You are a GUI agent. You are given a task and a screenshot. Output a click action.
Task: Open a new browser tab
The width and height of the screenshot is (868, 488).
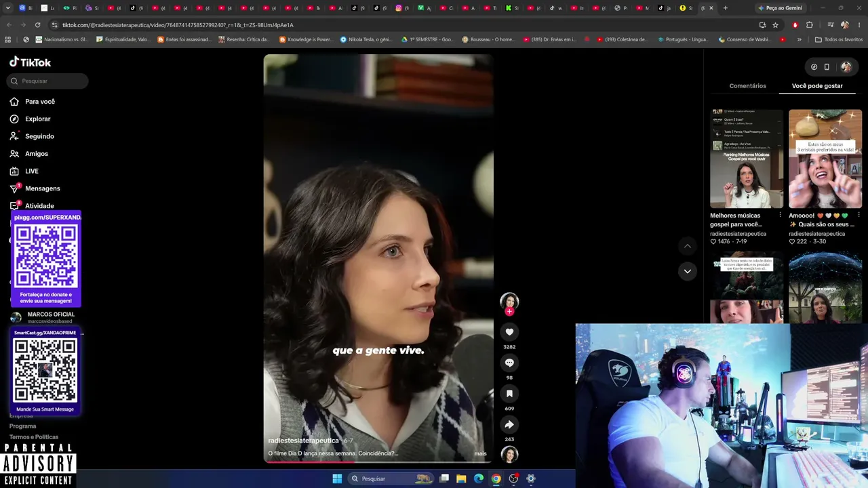[726, 8]
